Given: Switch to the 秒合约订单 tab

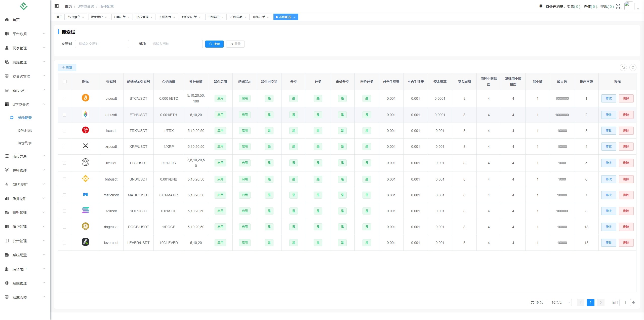Looking at the screenshot, I should pyautogui.click(x=189, y=17).
